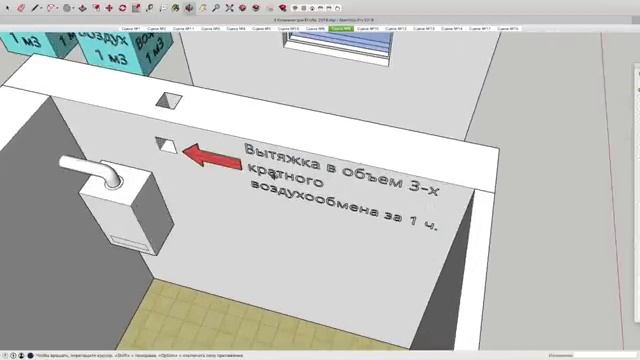Switch to scene tab Сцена №14
This screenshot has height=360, width=640.
click(452, 29)
